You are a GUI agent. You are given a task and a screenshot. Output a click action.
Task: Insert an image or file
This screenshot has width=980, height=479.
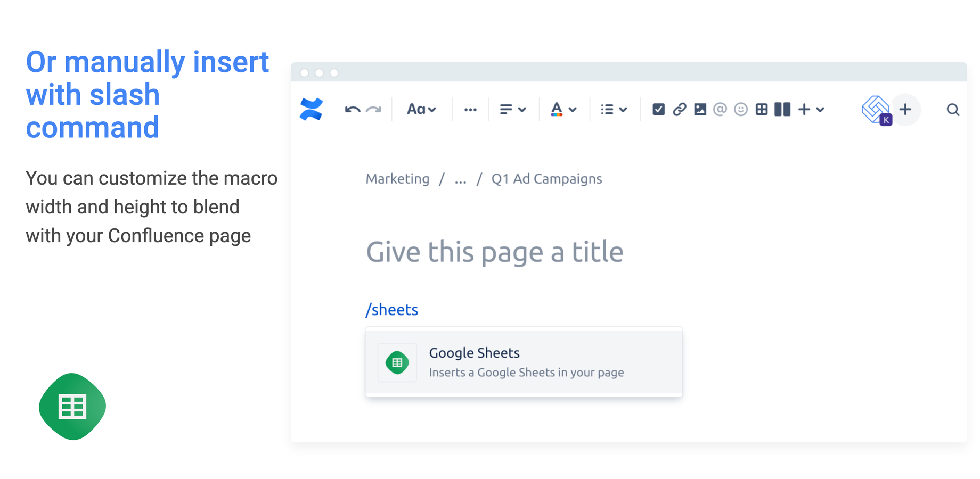click(700, 110)
